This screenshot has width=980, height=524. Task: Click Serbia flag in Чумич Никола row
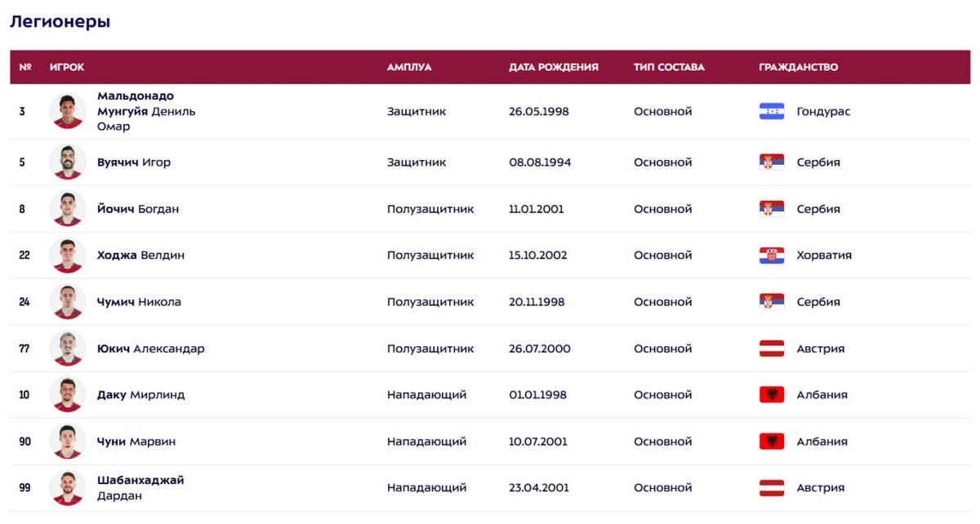[772, 302]
